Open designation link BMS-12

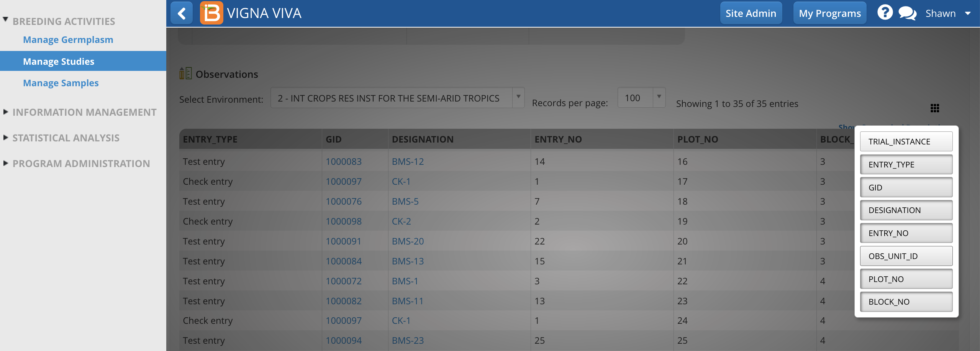point(408,161)
